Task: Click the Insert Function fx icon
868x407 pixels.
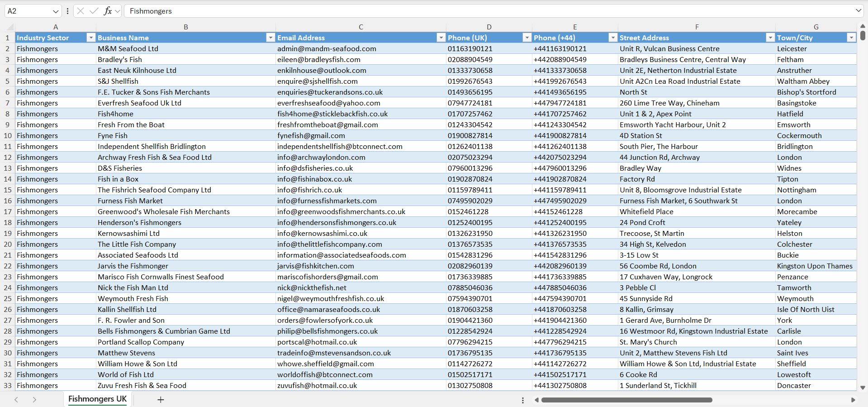Action: tap(108, 11)
